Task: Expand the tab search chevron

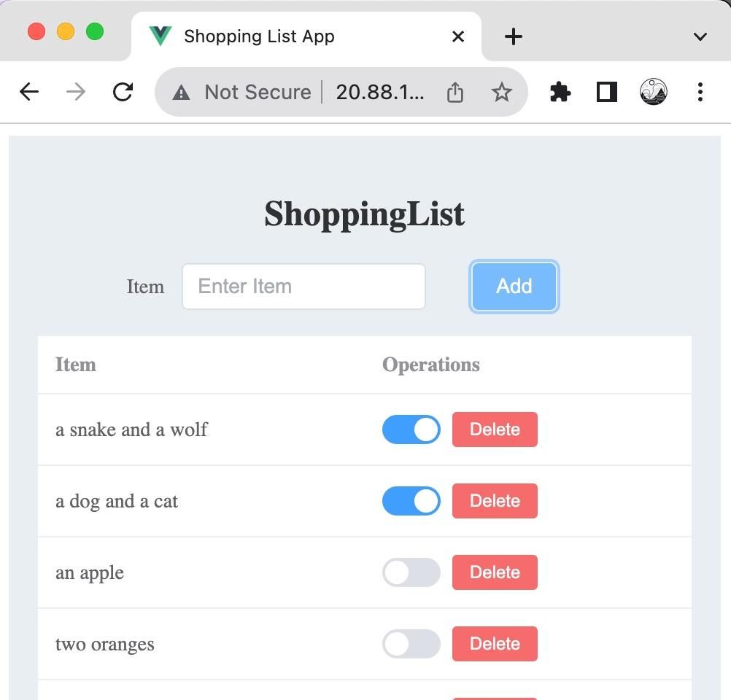Action: (x=700, y=36)
